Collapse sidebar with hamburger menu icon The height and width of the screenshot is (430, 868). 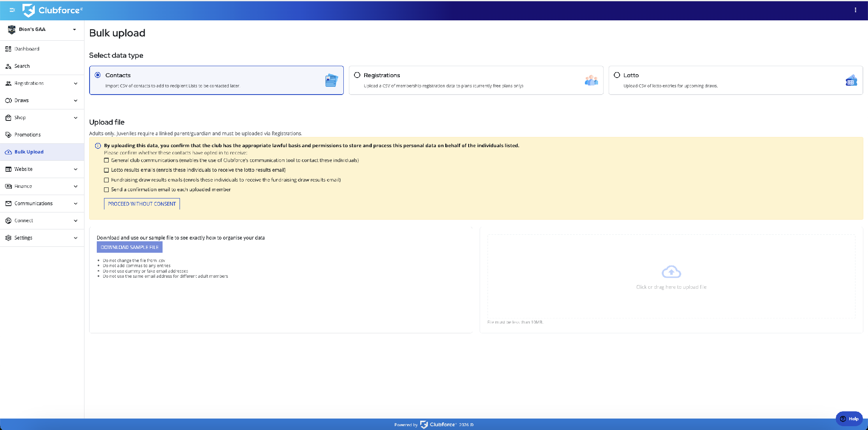coord(12,10)
